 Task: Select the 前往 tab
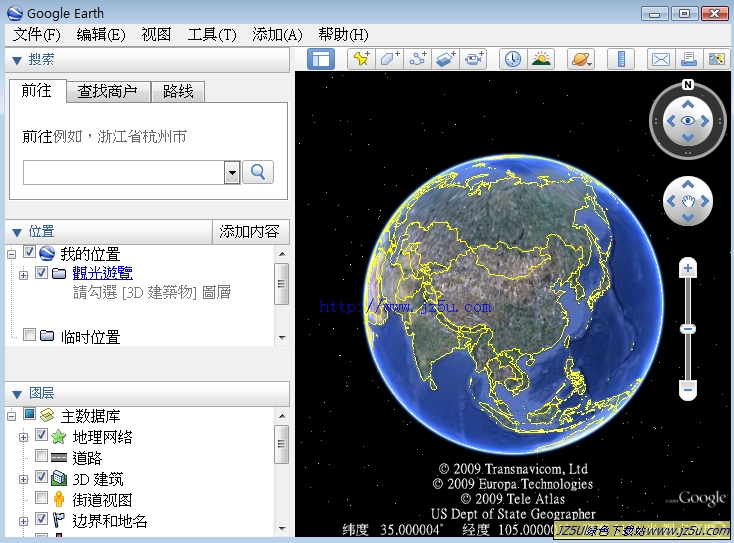(37, 91)
